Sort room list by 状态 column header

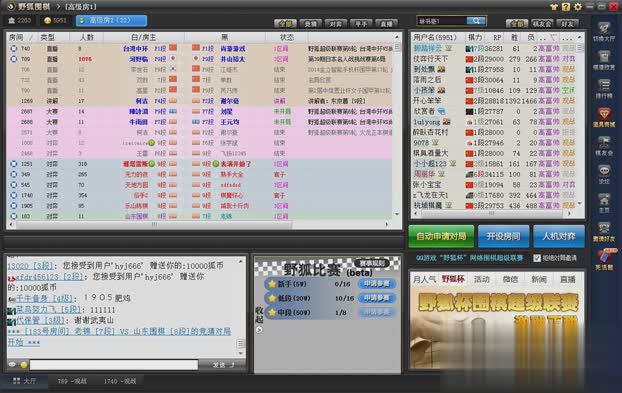(x=286, y=37)
